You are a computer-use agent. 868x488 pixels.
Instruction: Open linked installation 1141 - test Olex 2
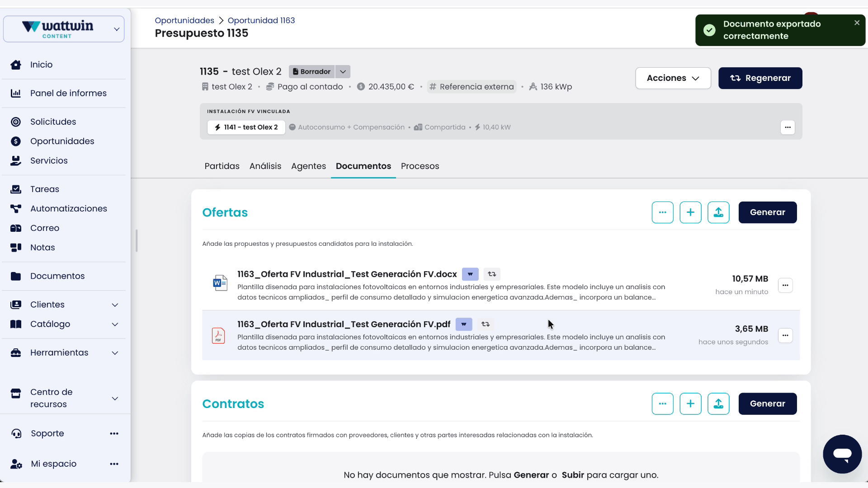(246, 127)
